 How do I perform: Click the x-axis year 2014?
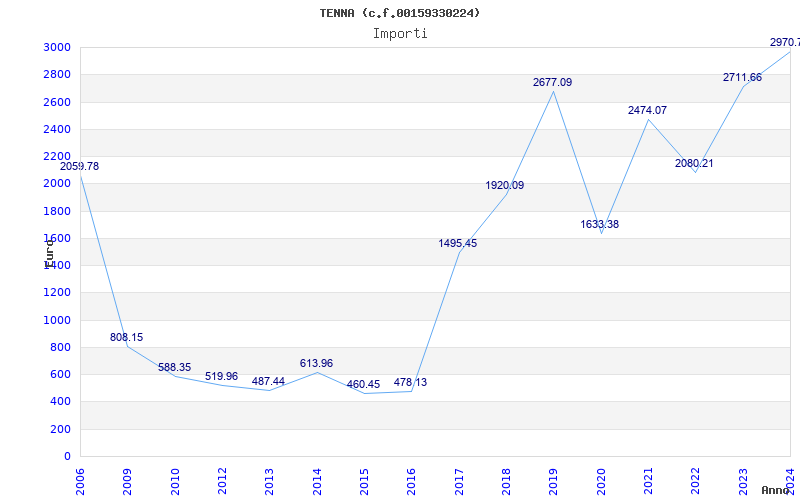coord(317,482)
